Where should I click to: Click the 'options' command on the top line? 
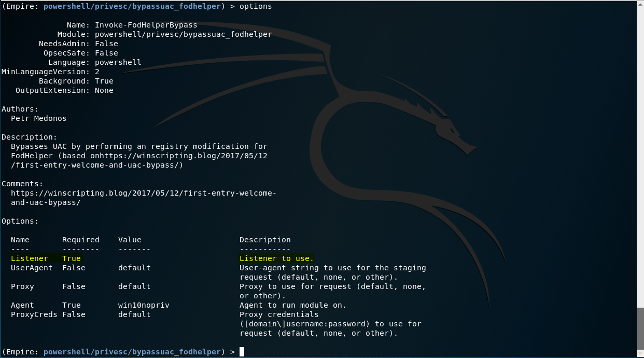256,6
